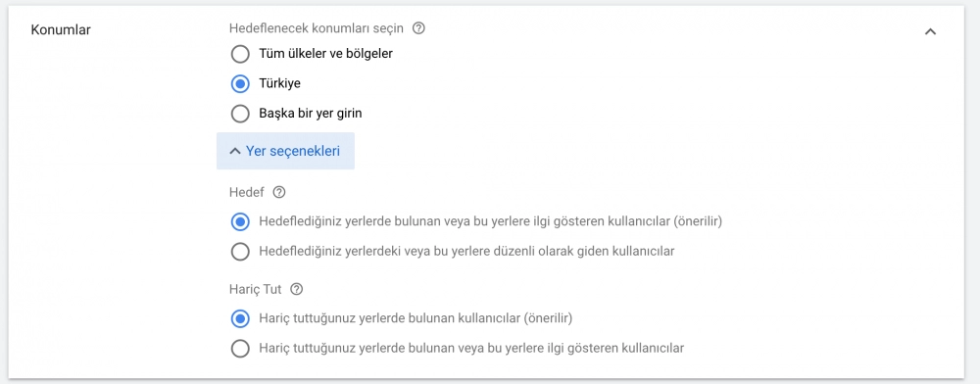The height and width of the screenshot is (384, 980).
Task: Click the 'Hedeflenecek konumları seçin' heading text
Action: tap(318, 28)
